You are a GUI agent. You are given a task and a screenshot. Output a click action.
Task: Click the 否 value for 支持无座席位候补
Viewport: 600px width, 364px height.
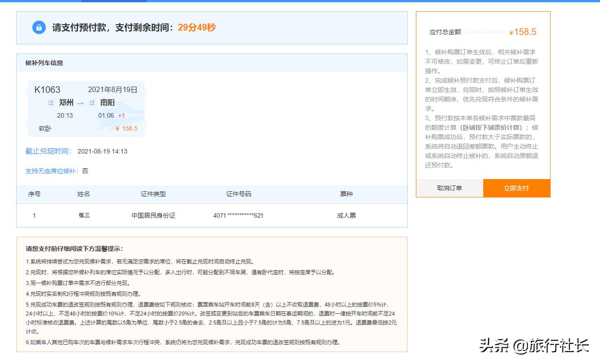[85, 171]
